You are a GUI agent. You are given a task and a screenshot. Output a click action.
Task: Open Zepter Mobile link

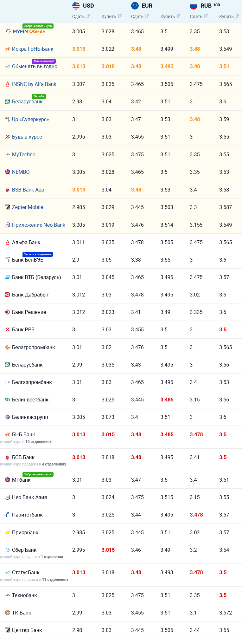pos(28,207)
